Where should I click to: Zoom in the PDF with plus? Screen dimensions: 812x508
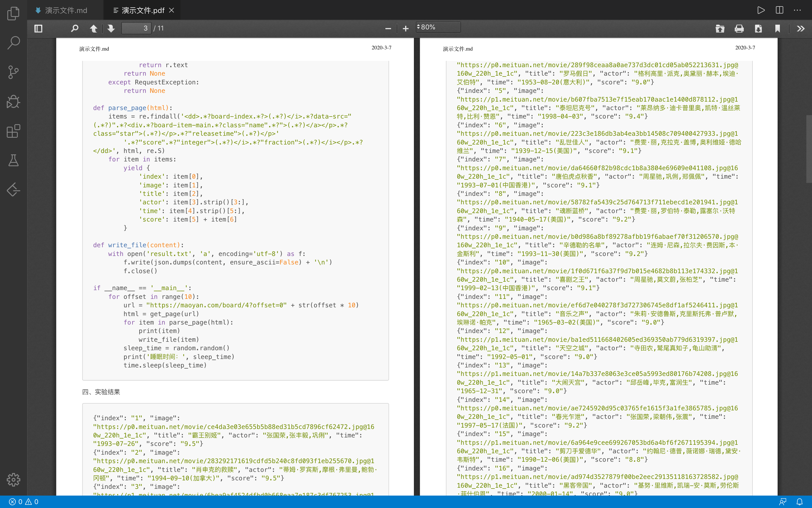[x=406, y=29]
